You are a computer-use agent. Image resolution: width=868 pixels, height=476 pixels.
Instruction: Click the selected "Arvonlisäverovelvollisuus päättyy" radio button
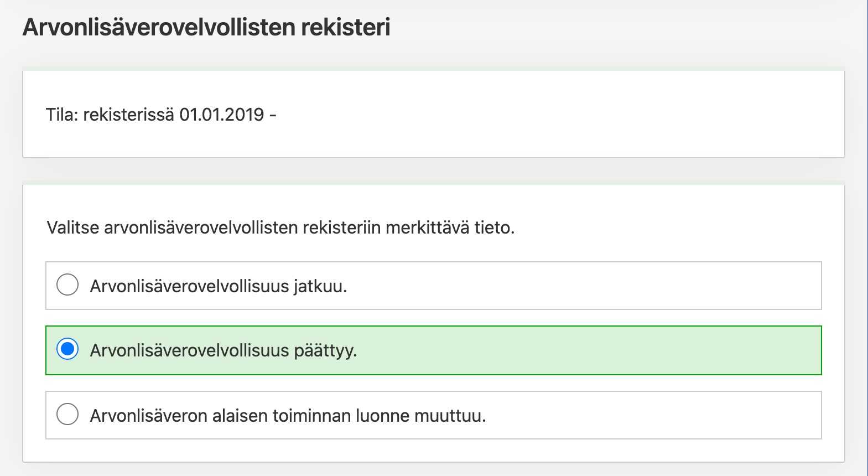pyautogui.click(x=67, y=349)
